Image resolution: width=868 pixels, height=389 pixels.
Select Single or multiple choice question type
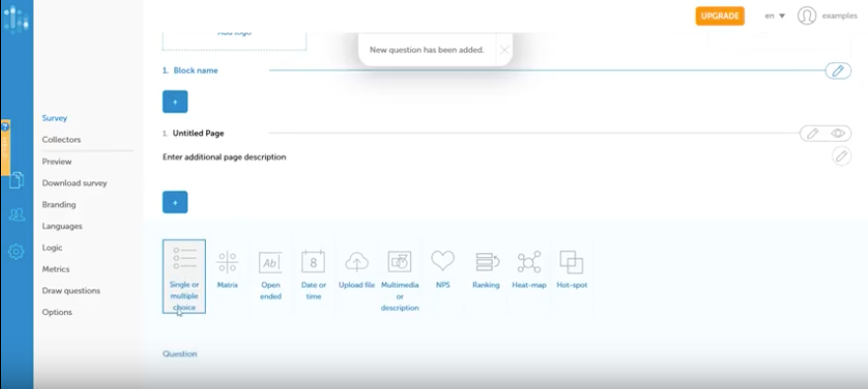pos(184,276)
